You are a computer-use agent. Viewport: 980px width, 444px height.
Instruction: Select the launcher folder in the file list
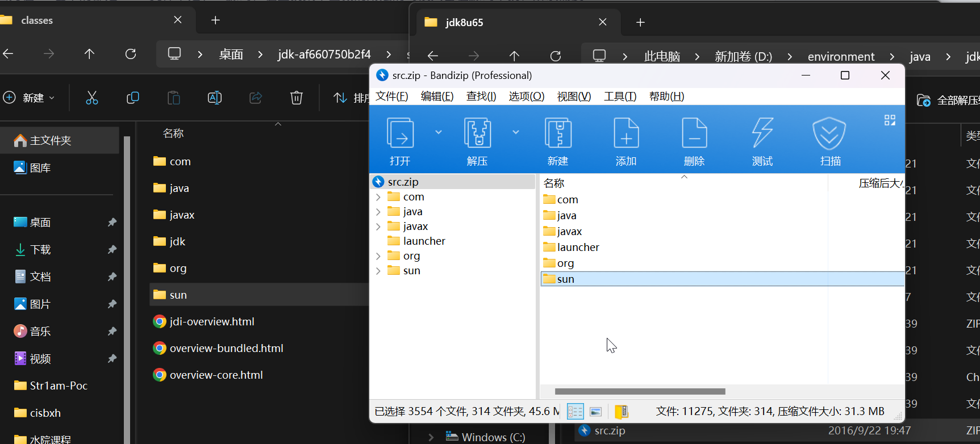578,248
